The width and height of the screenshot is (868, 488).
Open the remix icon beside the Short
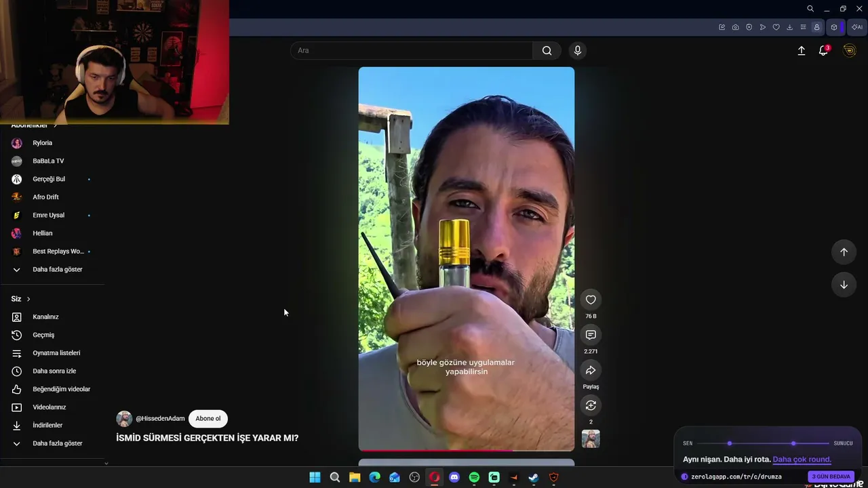[x=591, y=405]
